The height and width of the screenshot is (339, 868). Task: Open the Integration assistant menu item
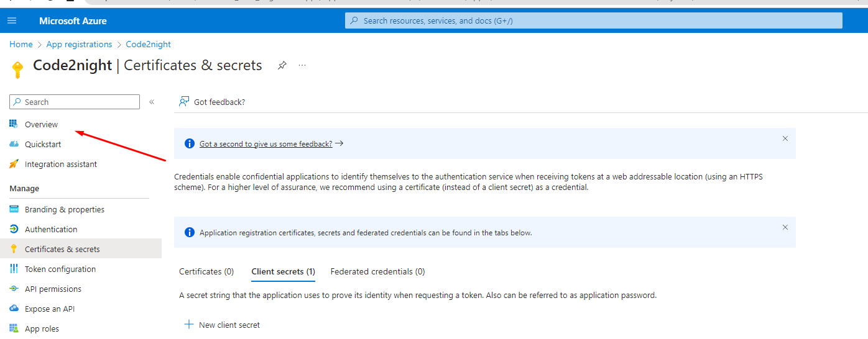[x=61, y=164]
